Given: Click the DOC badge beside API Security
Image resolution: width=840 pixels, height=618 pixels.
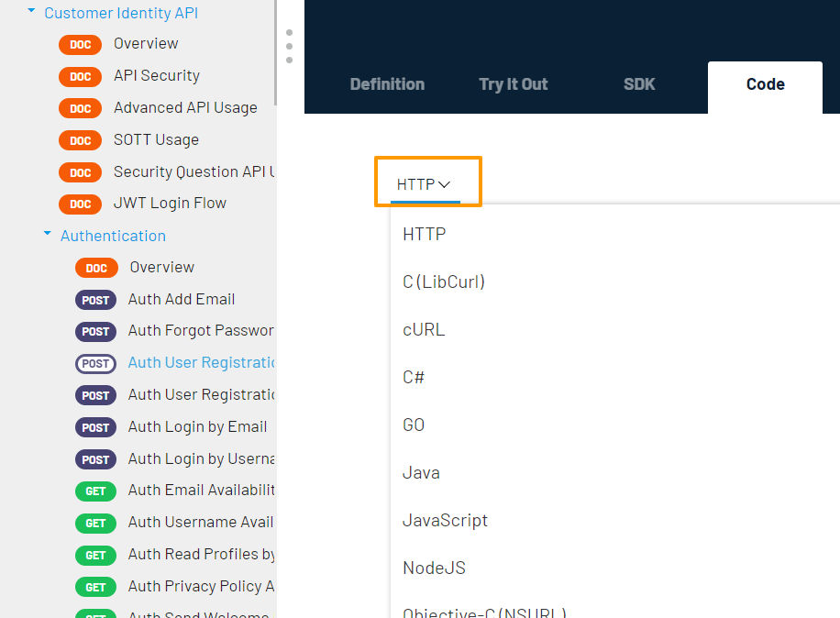Looking at the screenshot, I should pos(80,76).
